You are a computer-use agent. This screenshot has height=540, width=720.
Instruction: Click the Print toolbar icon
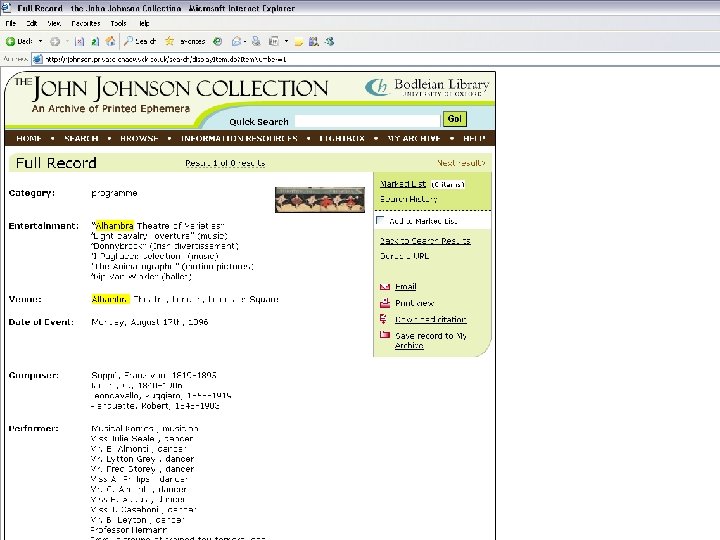(x=256, y=41)
